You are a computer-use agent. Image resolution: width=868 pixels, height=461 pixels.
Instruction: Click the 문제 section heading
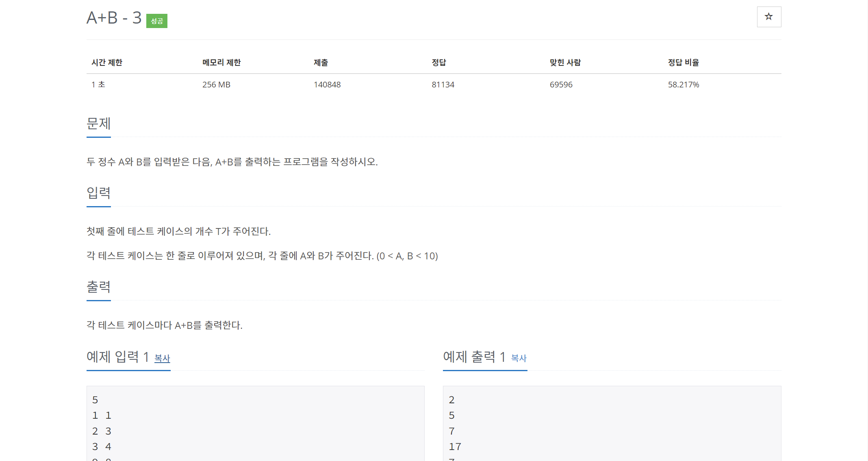tap(98, 123)
